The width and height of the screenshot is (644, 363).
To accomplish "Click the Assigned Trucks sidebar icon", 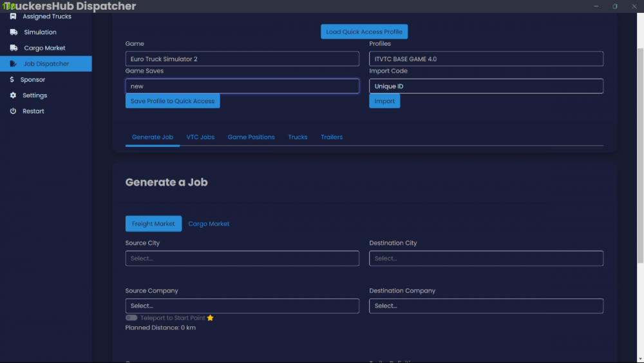I will point(13,16).
